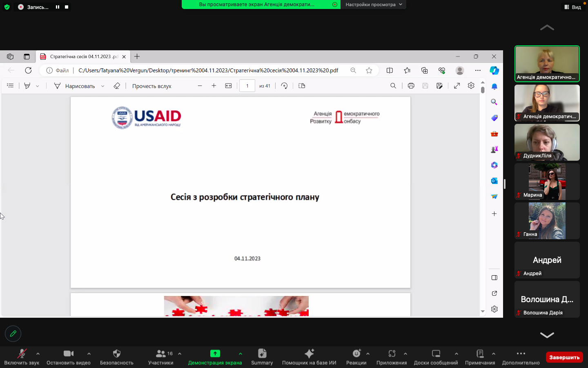The image size is (588, 368).
Task: Expand Настройки просмотра dropdown
Action: (373, 4)
